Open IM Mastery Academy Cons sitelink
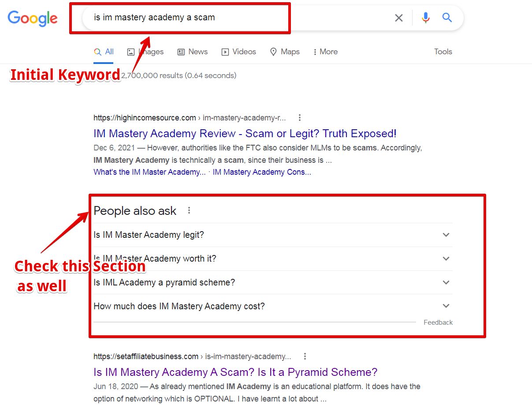The height and width of the screenshot is (405, 532). tap(262, 172)
